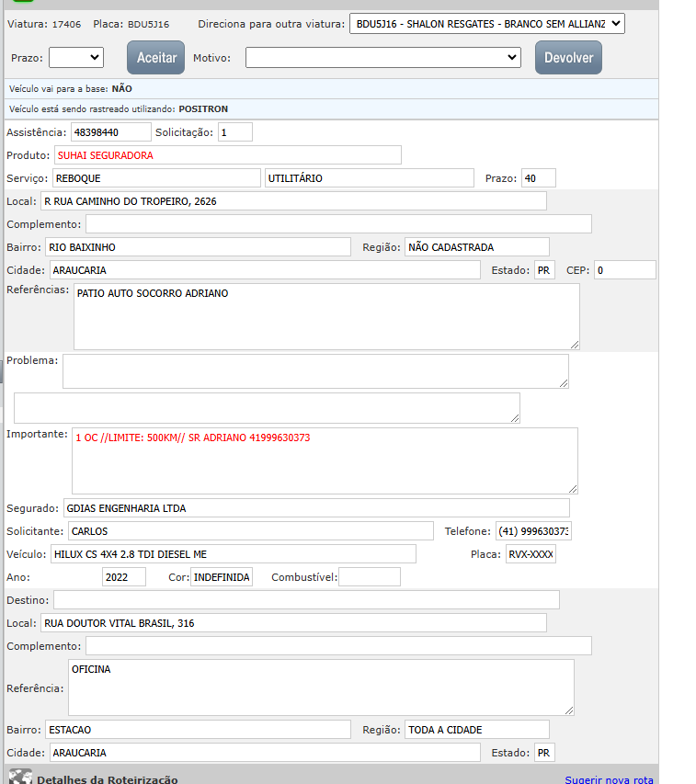Click the Referências text area with PATIO AUTO SOCORRO
This screenshot has height=784, width=696.
(x=326, y=316)
